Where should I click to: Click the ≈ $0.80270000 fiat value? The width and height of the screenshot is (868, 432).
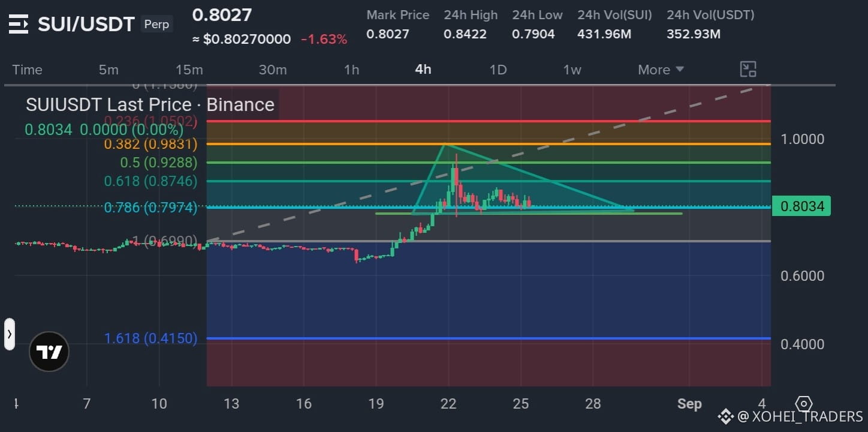[x=242, y=40]
